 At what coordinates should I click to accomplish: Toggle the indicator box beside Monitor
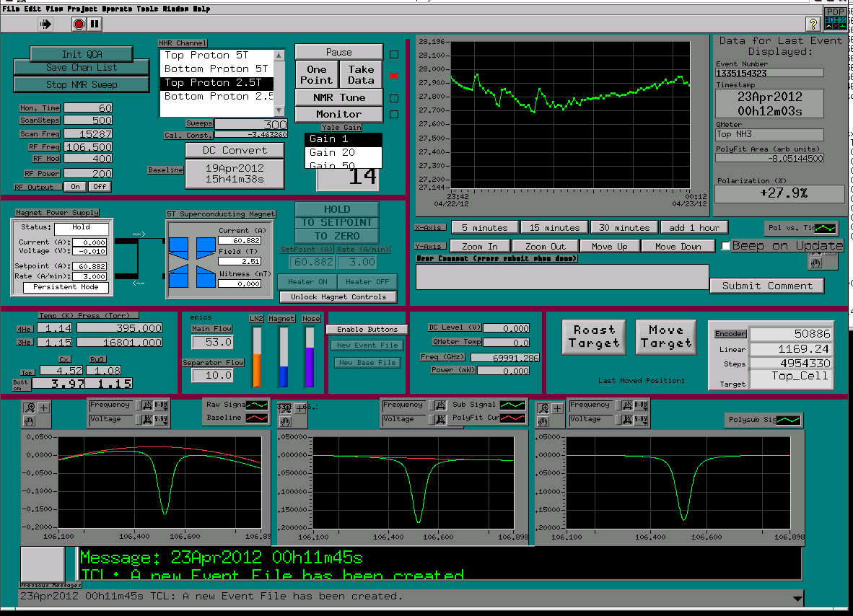tap(394, 115)
